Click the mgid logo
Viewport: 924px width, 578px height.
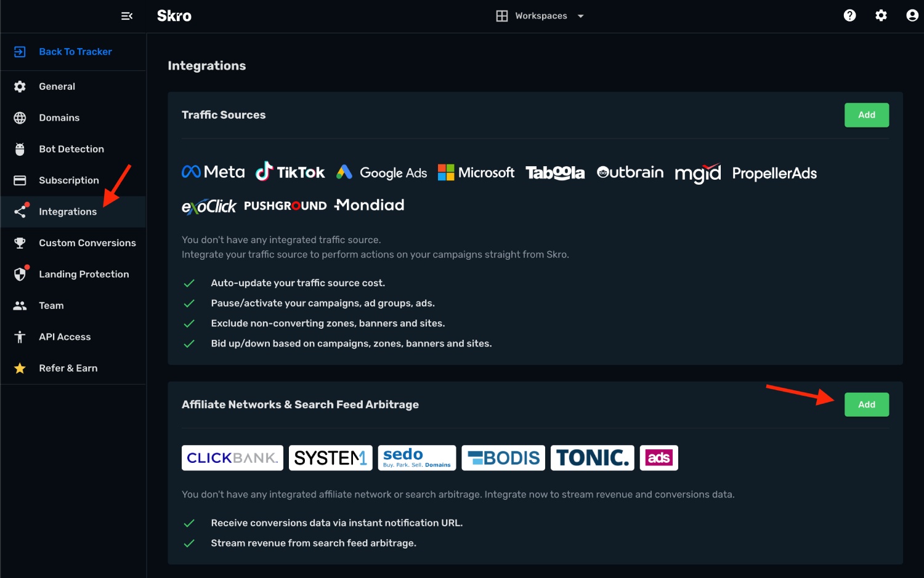pos(698,174)
